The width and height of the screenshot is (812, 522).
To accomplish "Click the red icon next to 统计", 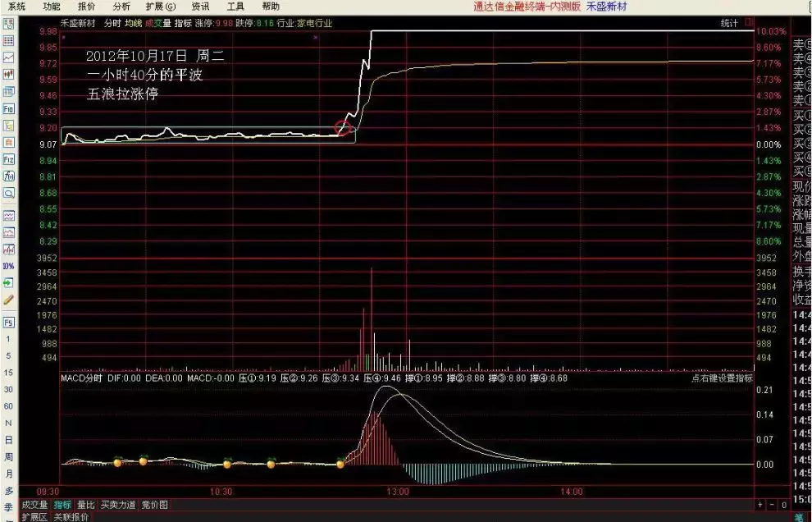I will click(749, 22).
